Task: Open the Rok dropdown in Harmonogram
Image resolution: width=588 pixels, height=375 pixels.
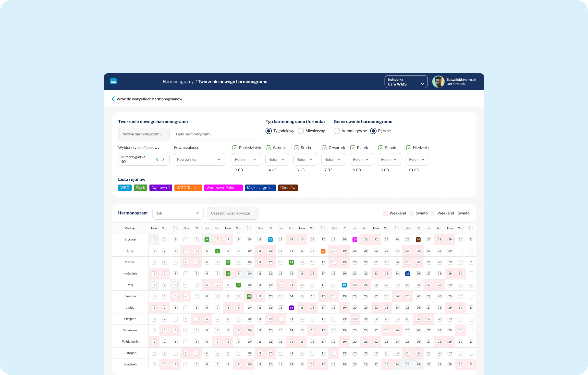Action: (x=178, y=213)
